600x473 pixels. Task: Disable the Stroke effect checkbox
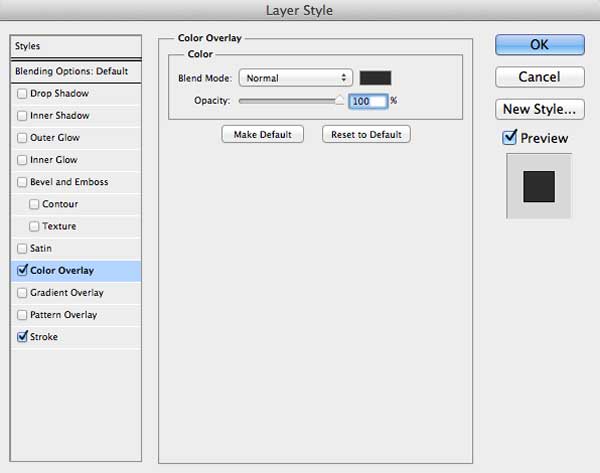tap(22, 336)
